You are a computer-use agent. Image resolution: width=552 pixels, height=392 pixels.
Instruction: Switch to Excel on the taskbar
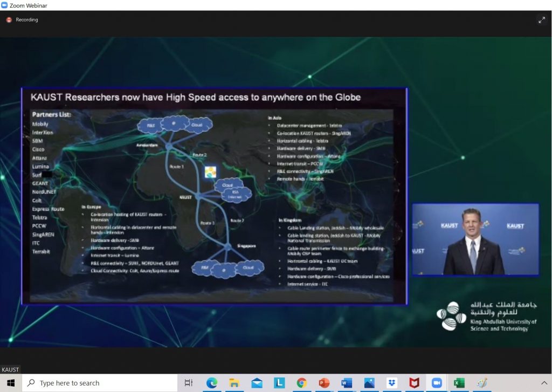coord(459,383)
